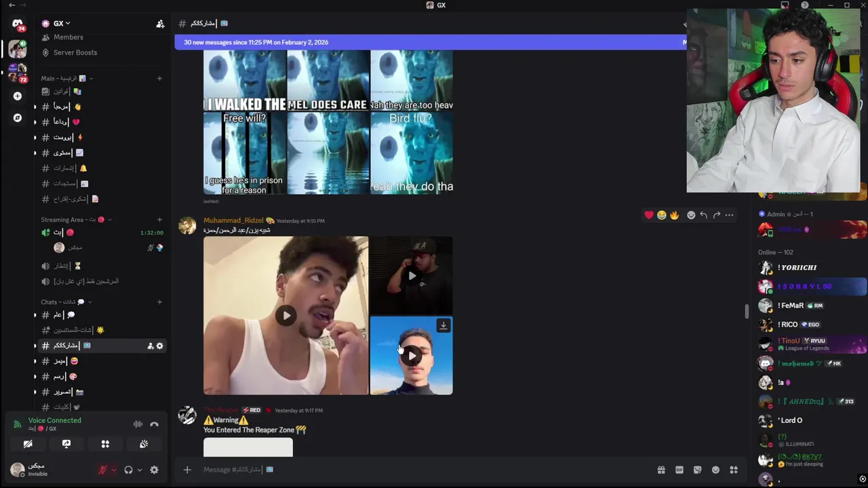This screenshot has height=488, width=868.
Task: Click the upload attachment plus button
Action: [187, 470]
